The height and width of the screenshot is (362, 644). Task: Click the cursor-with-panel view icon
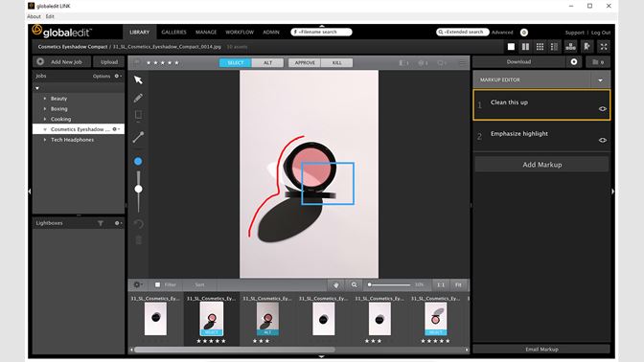[x=586, y=47]
